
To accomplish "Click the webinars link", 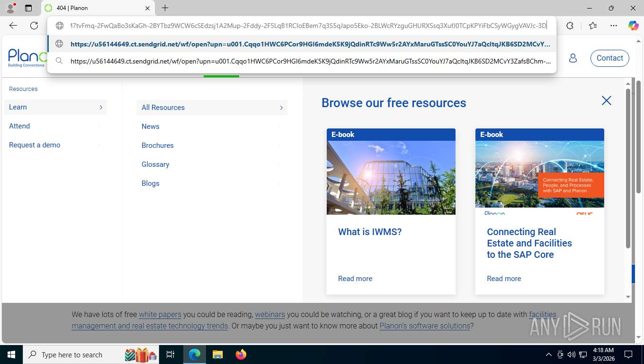I will pyautogui.click(x=270, y=314).
